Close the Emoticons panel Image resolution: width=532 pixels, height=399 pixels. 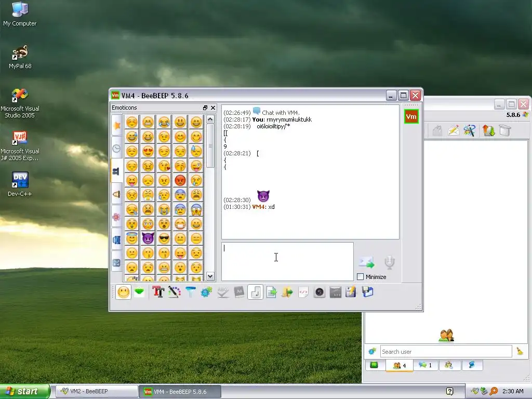coord(213,108)
